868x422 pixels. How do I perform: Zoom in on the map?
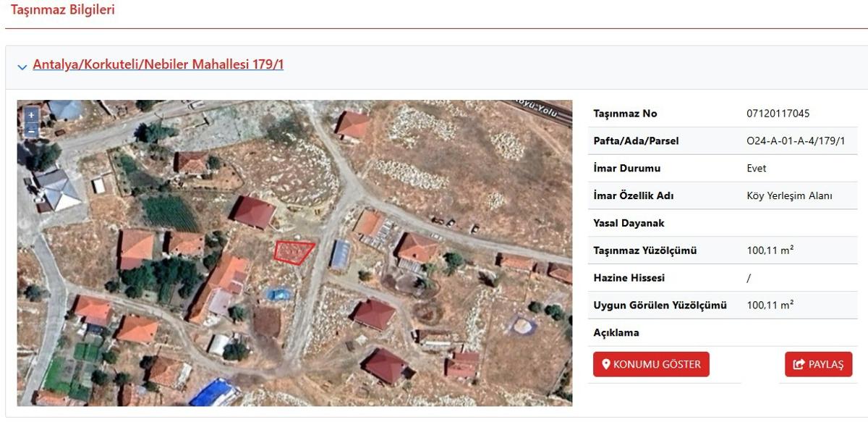pyautogui.click(x=31, y=115)
